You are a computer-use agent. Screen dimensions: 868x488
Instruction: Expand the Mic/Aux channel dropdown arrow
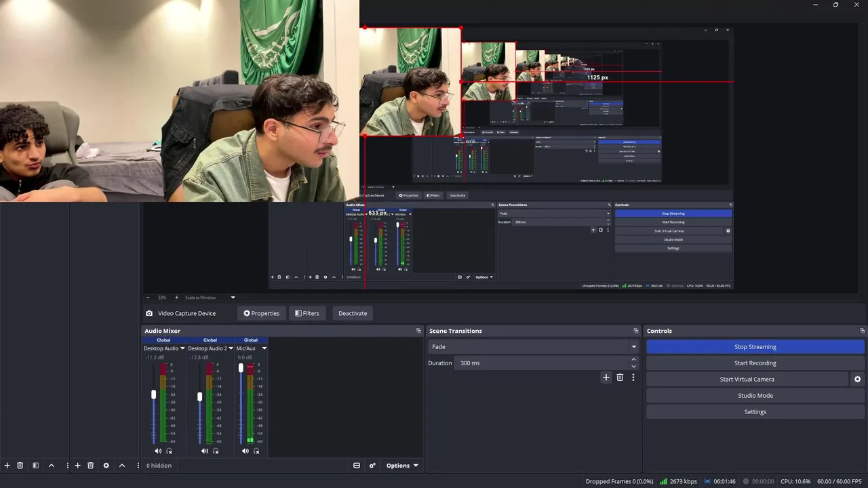[x=264, y=348]
